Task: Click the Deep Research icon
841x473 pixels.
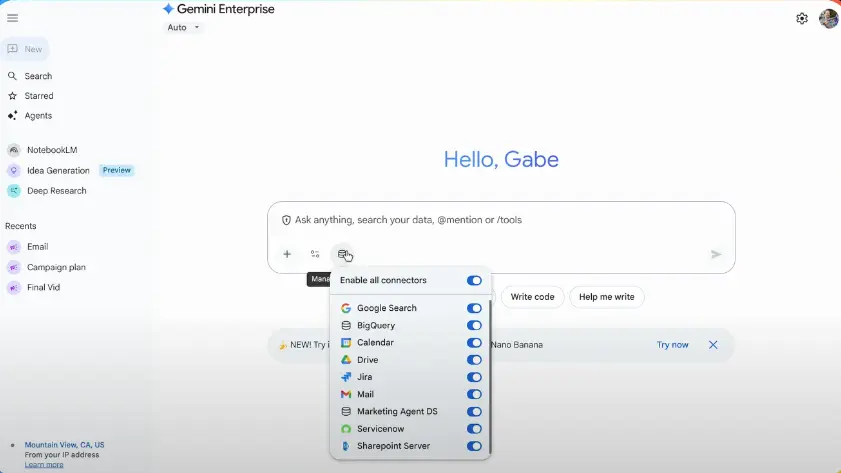Action: [14, 191]
